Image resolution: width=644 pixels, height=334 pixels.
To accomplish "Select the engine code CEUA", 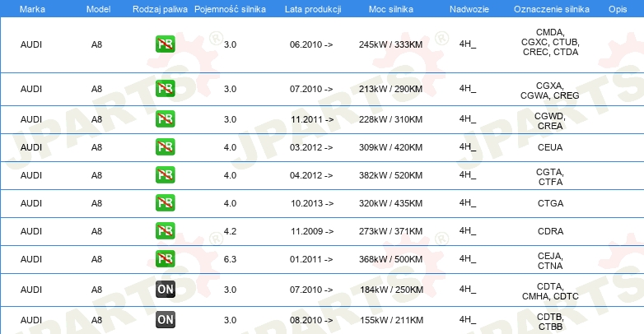I will point(550,147).
